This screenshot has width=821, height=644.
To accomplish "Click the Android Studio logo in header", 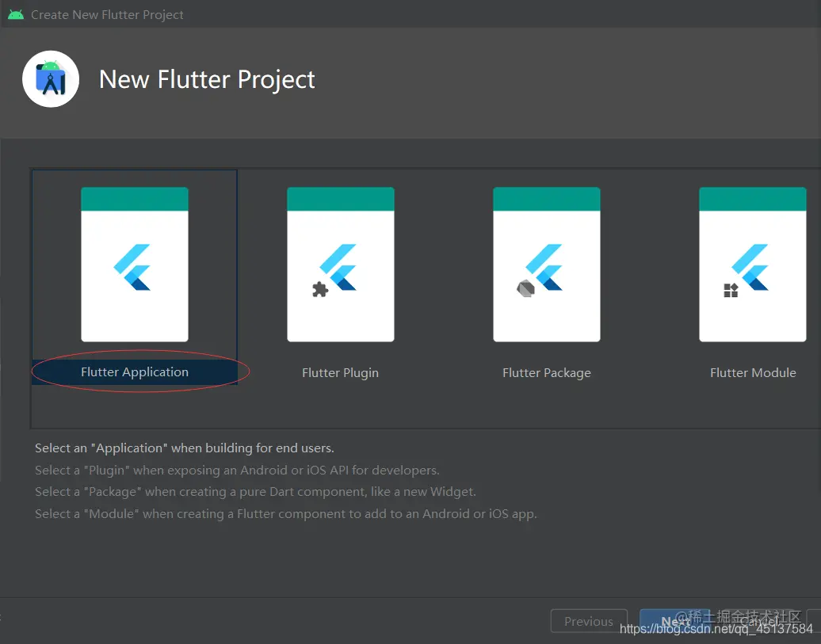I will click(51, 79).
